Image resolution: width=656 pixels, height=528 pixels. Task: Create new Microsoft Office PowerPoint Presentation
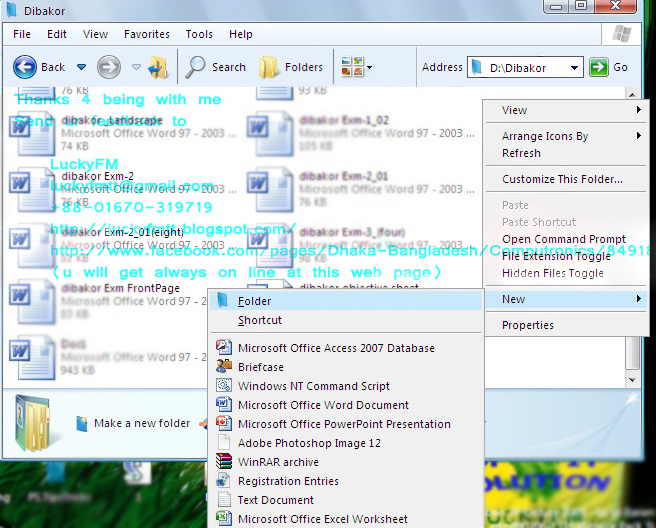tap(346, 424)
